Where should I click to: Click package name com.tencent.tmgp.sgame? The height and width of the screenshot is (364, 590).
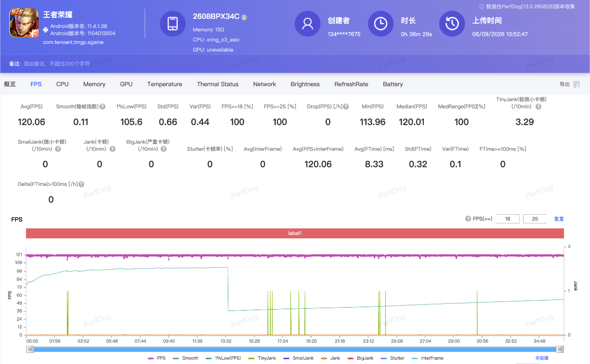[x=73, y=42]
